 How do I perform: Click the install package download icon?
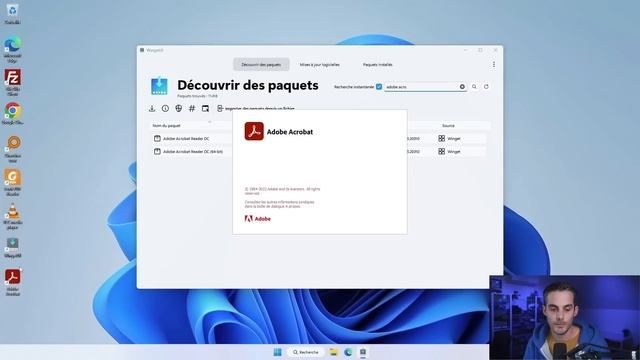coord(152,109)
